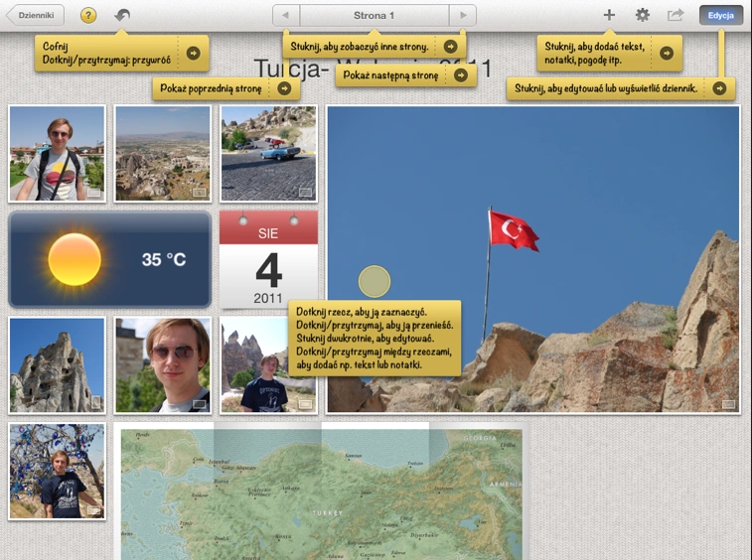The width and height of the screenshot is (752, 560).
Task: Open arrow on 'Pokaż następną stronę' tip
Action: (460, 75)
